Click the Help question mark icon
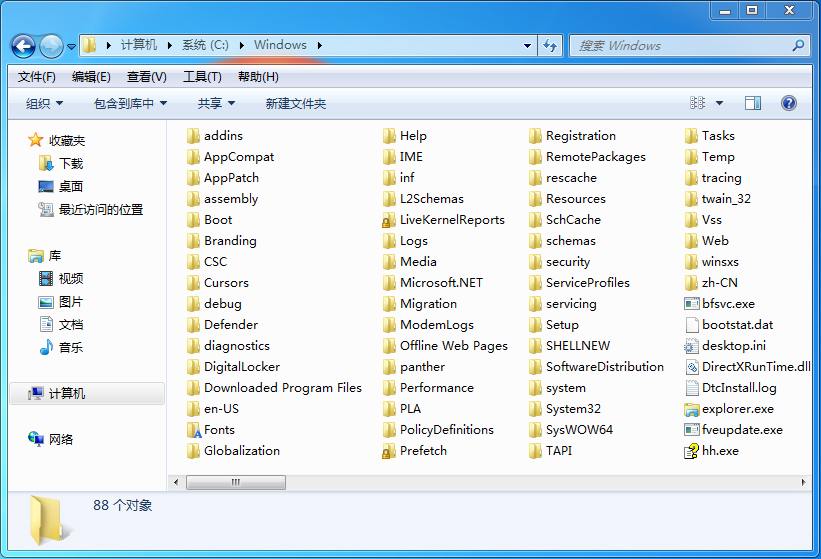The width and height of the screenshot is (821, 559). point(788,103)
